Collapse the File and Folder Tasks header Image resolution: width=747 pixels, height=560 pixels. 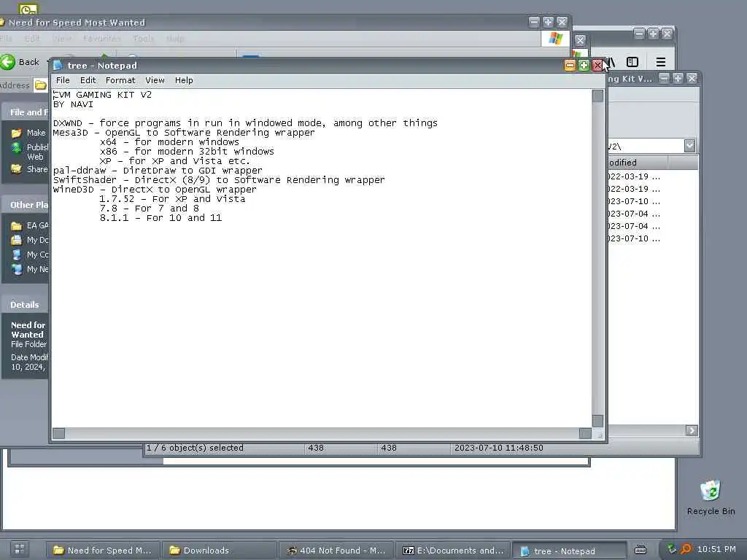25,112
